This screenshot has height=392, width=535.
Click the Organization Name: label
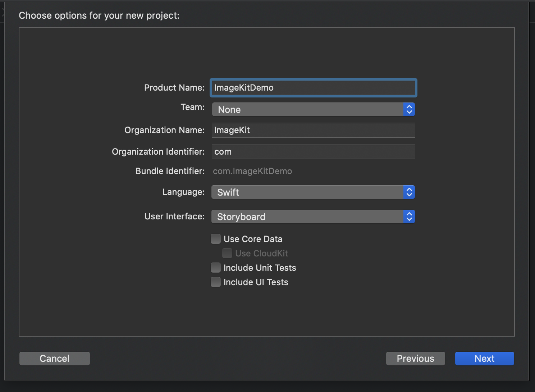click(x=164, y=130)
